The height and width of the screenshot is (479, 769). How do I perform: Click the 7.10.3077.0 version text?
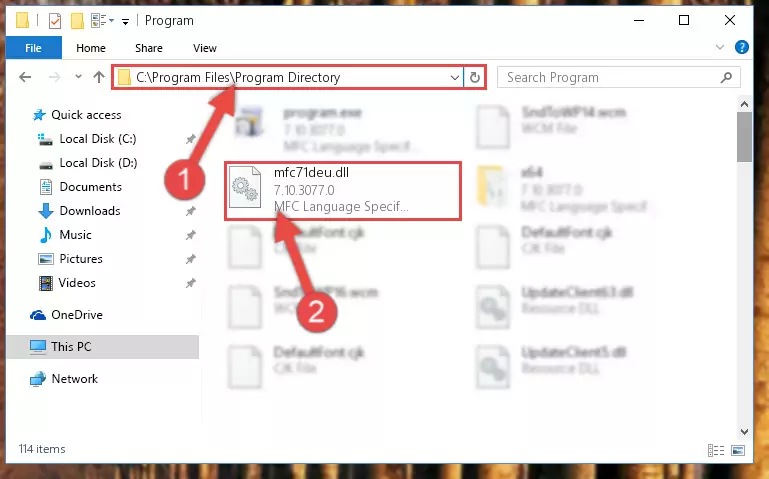point(304,190)
